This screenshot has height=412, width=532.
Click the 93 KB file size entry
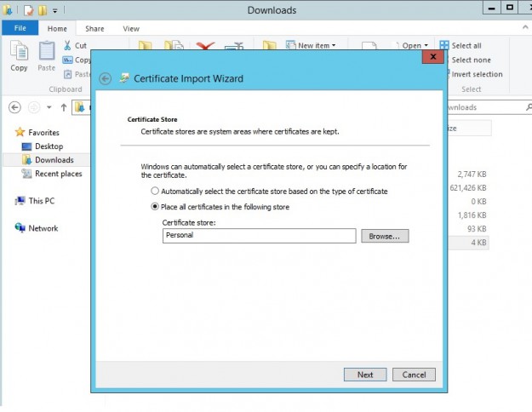click(x=477, y=229)
